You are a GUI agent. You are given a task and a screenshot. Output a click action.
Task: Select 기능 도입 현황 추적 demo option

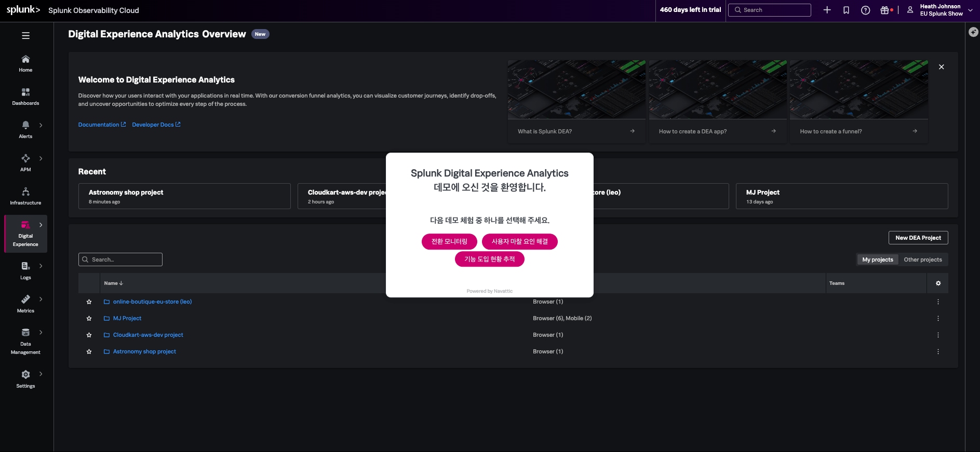point(490,259)
